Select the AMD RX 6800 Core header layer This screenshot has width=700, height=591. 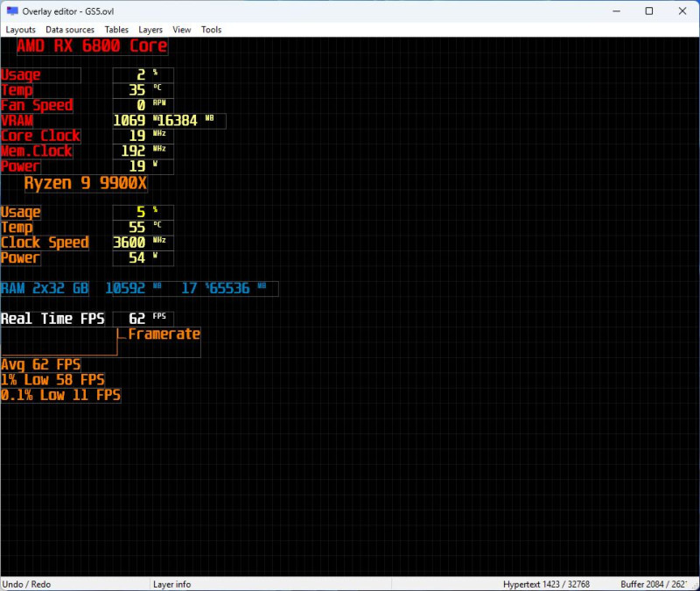93,46
